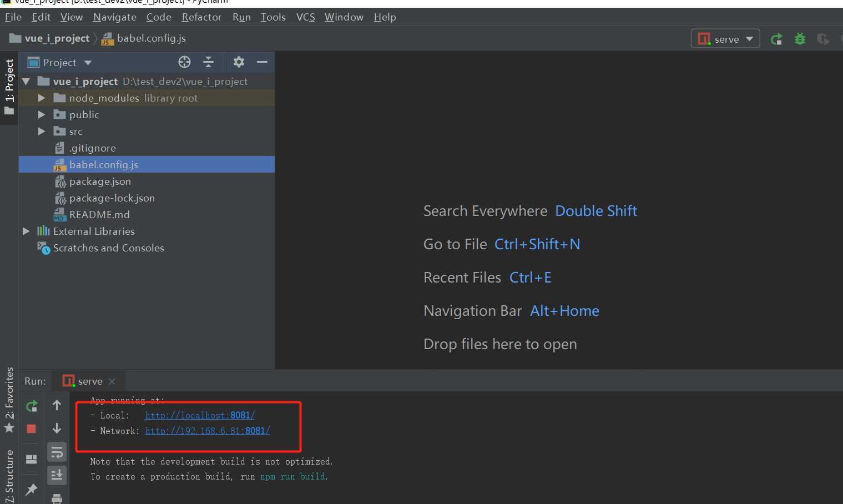Viewport: 843px width, 504px height.
Task: Open the Code menu
Action: click(159, 17)
